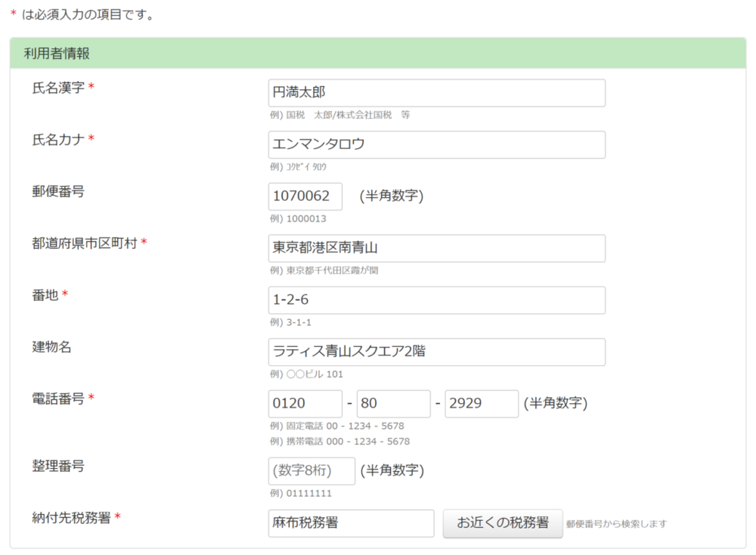Click the example text 例) 01111111
Viewport: 756px width, 555px height.
pyautogui.click(x=301, y=494)
